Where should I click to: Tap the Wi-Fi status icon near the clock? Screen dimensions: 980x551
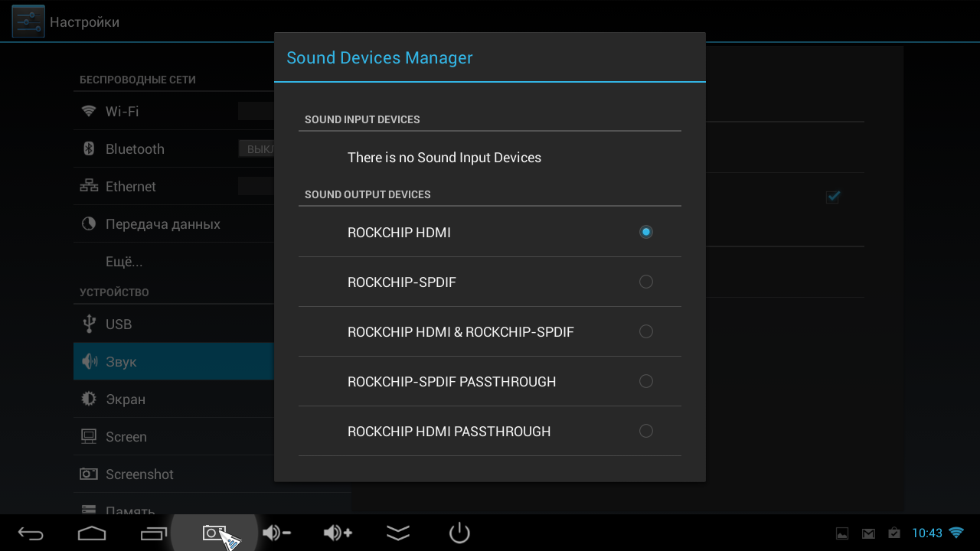tap(956, 533)
